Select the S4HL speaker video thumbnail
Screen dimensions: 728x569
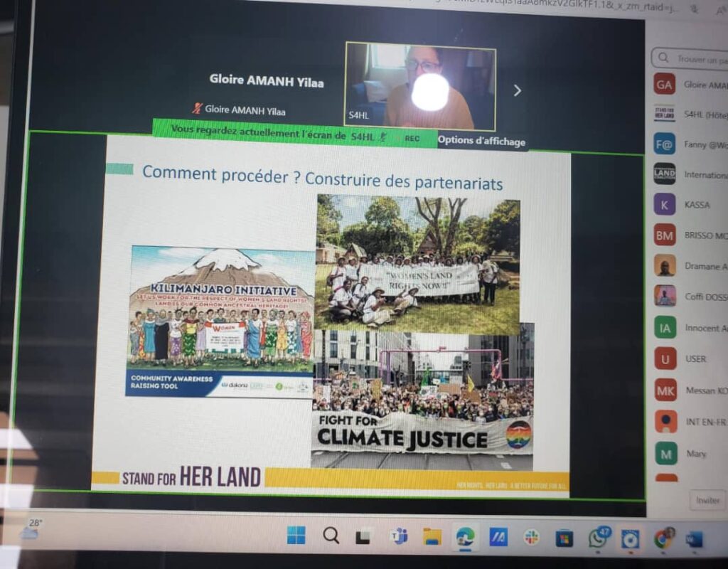420,86
